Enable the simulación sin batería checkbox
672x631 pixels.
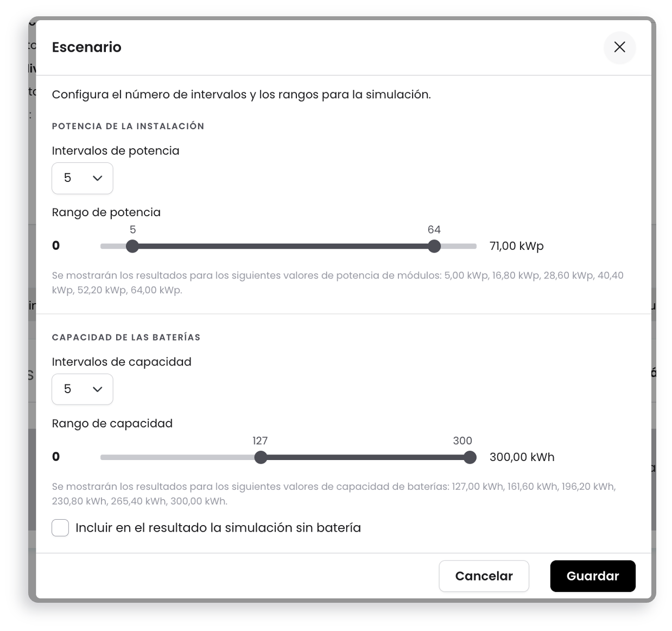pos(60,528)
